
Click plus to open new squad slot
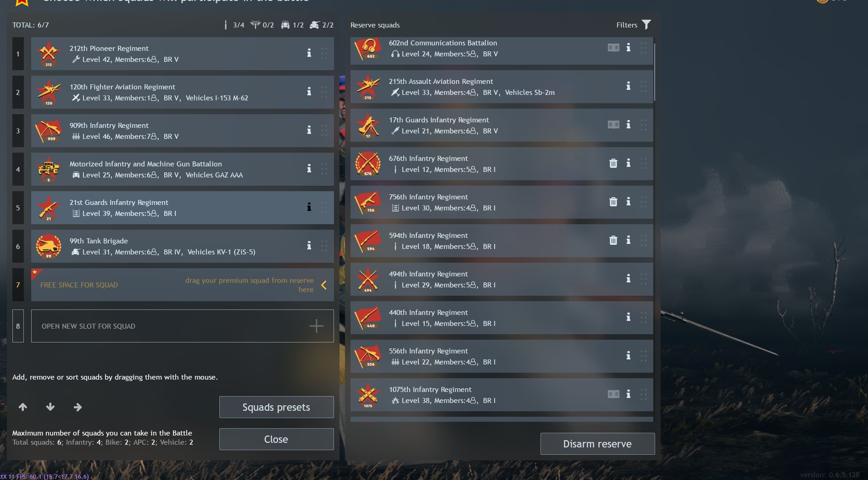click(316, 326)
